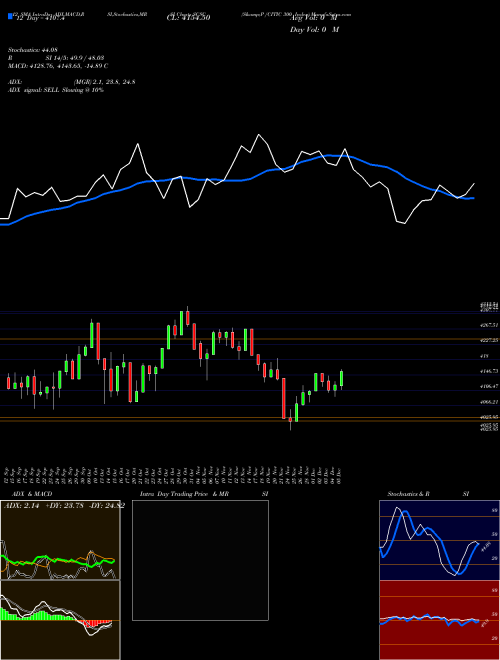Click the last green candlestick on the chart
500x660 pixels.
tap(341, 378)
